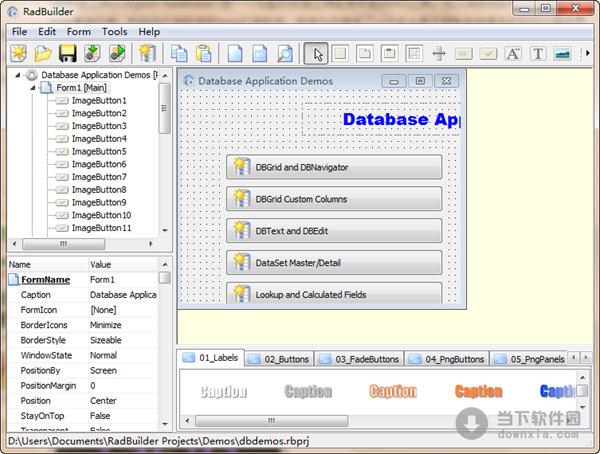This screenshot has height=454, width=600.
Task: Select the FormName property row
Action: pyautogui.click(x=83, y=280)
